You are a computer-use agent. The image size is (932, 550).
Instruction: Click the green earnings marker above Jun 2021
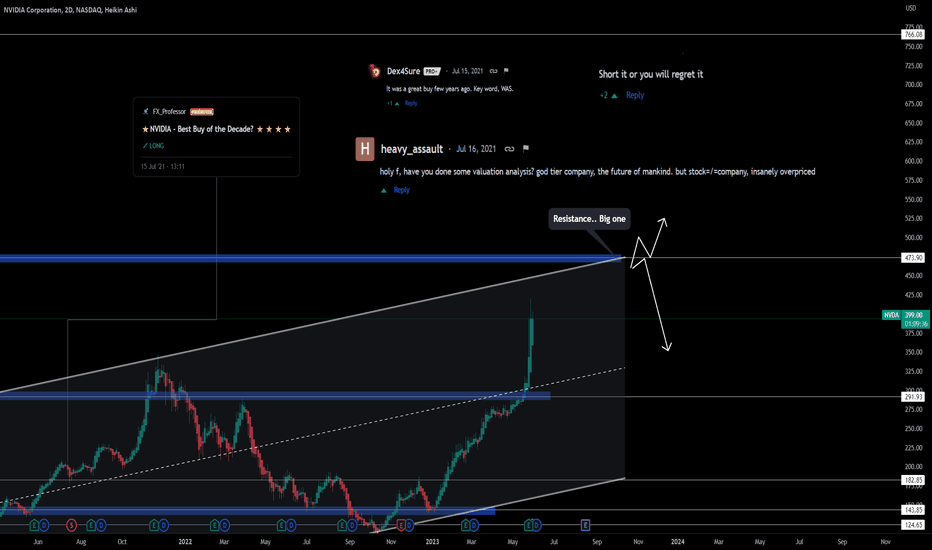[x=34, y=525]
